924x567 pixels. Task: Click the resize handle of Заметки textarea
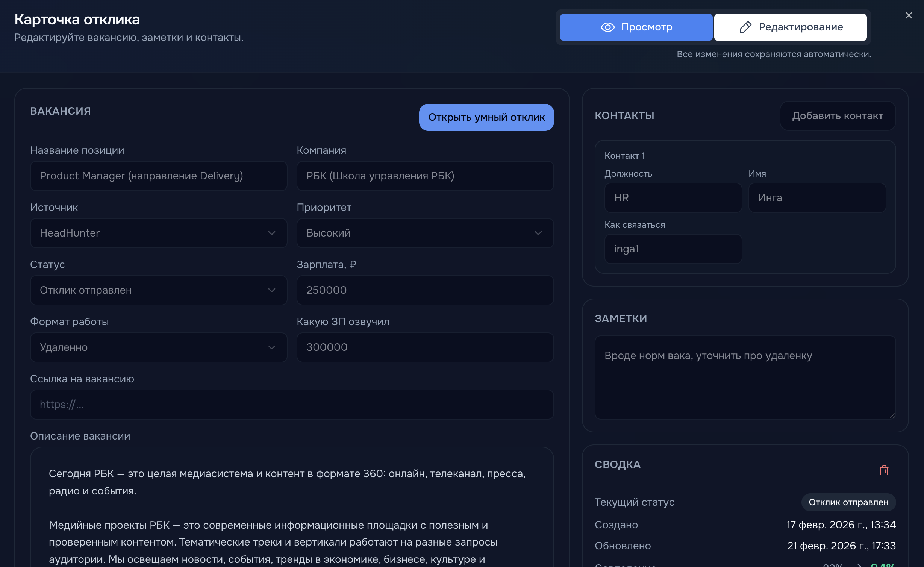click(x=892, y=416)
